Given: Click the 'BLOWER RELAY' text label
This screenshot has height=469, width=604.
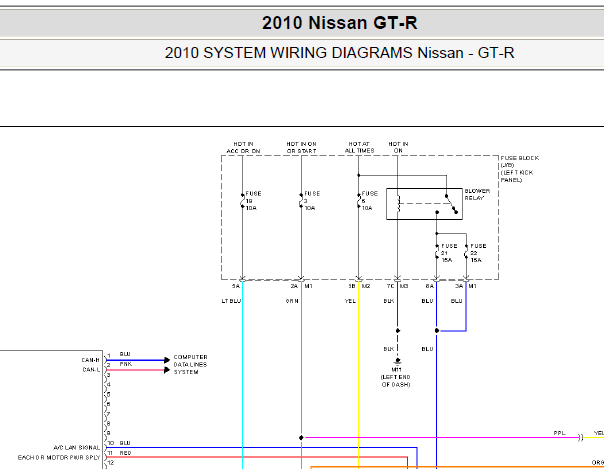Looking at the screenshot, I should pyautogui.click(x=477, y=194).
